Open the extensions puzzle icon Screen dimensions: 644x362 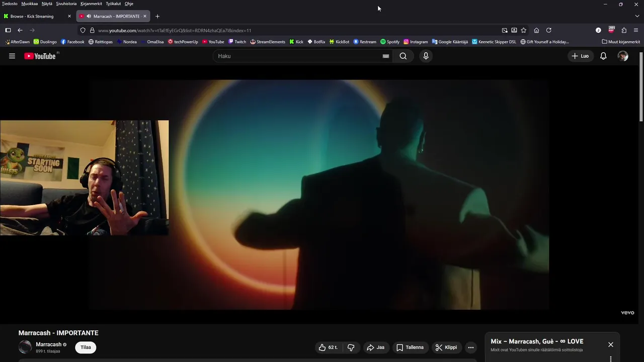[624, 30]
